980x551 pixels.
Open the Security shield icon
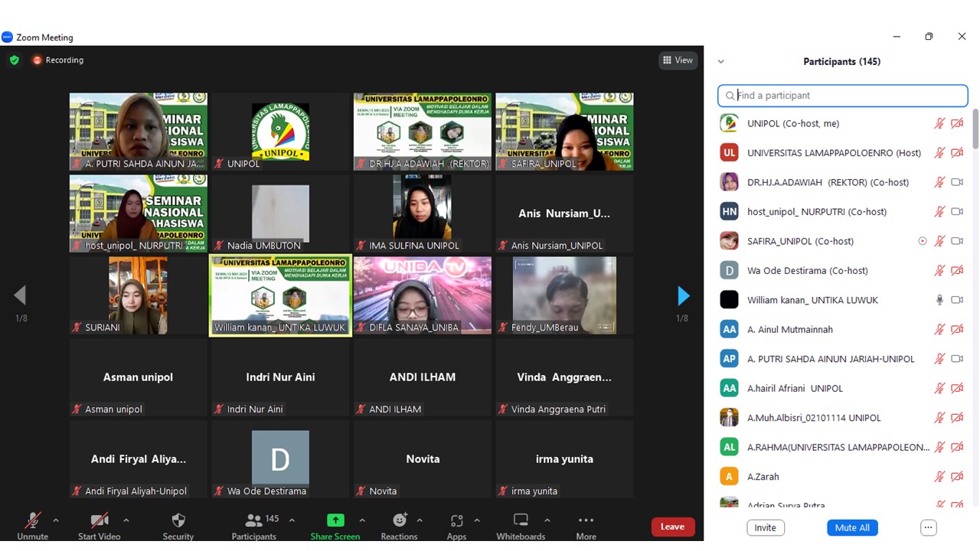(178, 520)
